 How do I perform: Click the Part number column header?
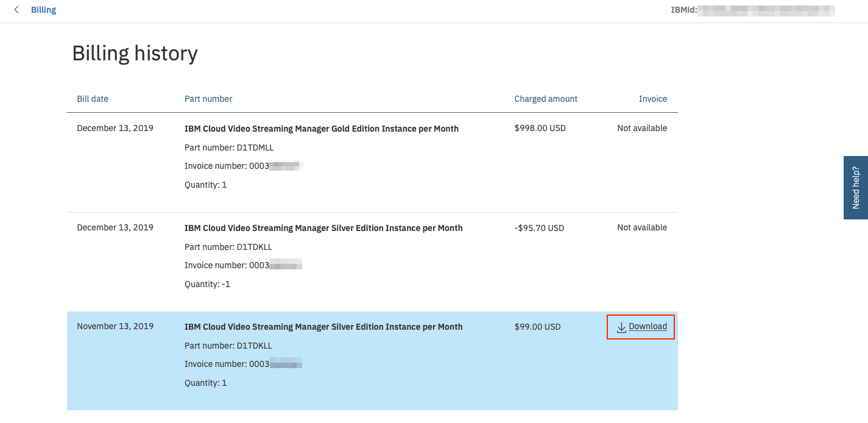click(208, 99)
